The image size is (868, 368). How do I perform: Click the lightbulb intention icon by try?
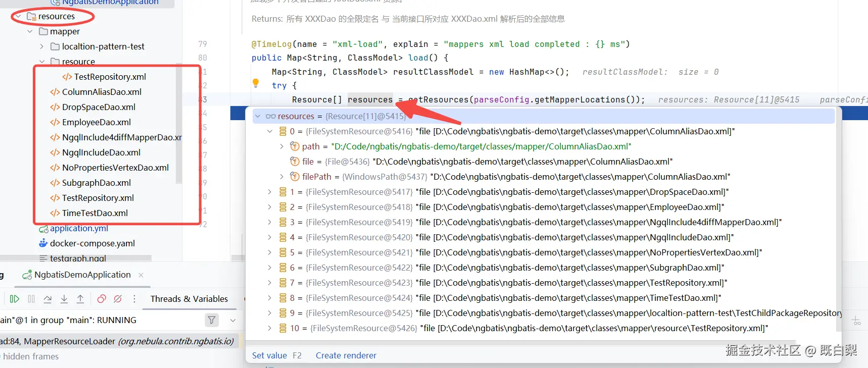(x=256, y=83)
